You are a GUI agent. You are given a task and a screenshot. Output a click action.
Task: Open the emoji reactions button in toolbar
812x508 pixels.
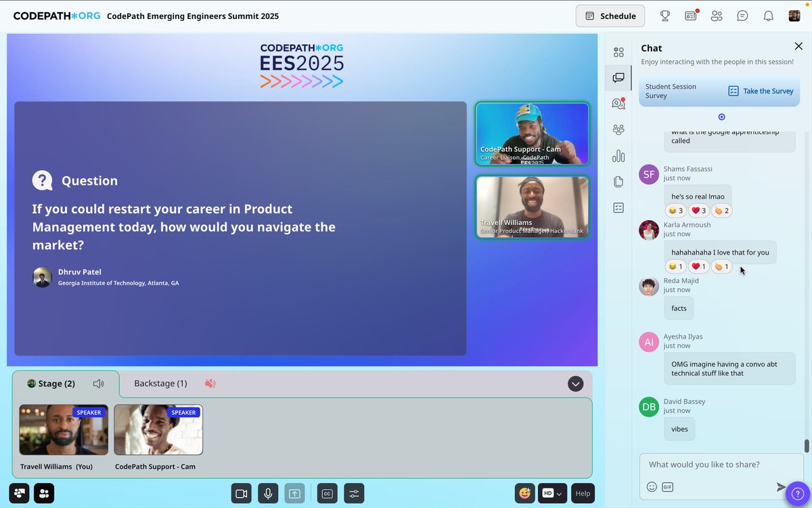(x=524, y=493)
